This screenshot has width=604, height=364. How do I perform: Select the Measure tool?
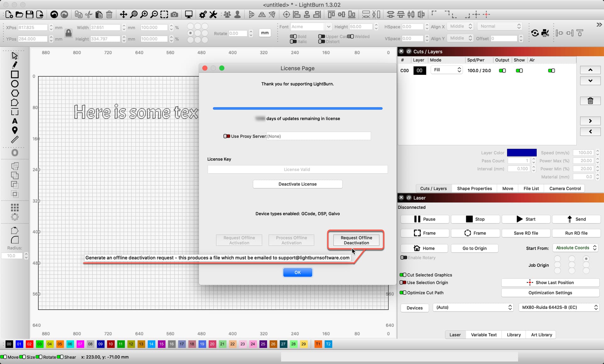15,140
